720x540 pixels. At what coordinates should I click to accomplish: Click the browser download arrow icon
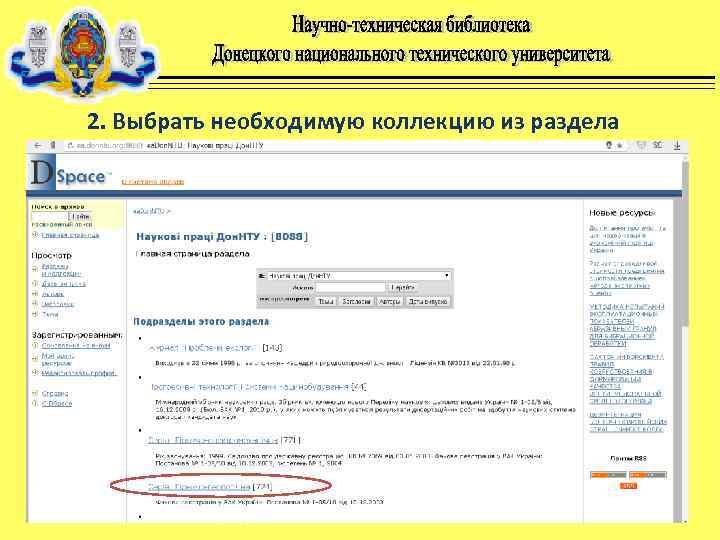677,146
